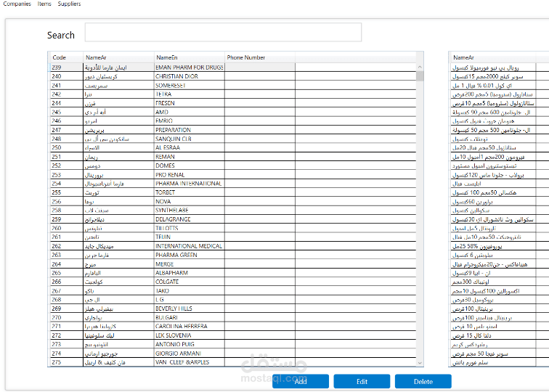Select the PHARMA GREEN cell
Image resolution: width=549 pixels, height=392 pixels.
[190, 255]
